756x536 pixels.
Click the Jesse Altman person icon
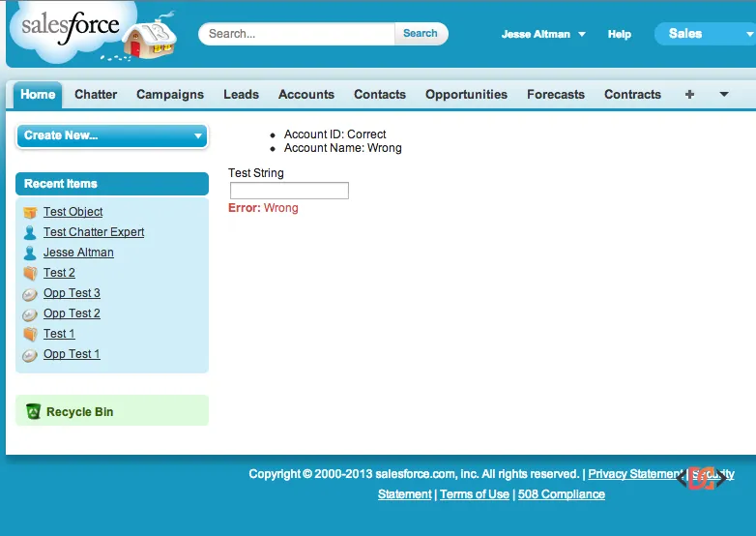(x=30, y=253)
